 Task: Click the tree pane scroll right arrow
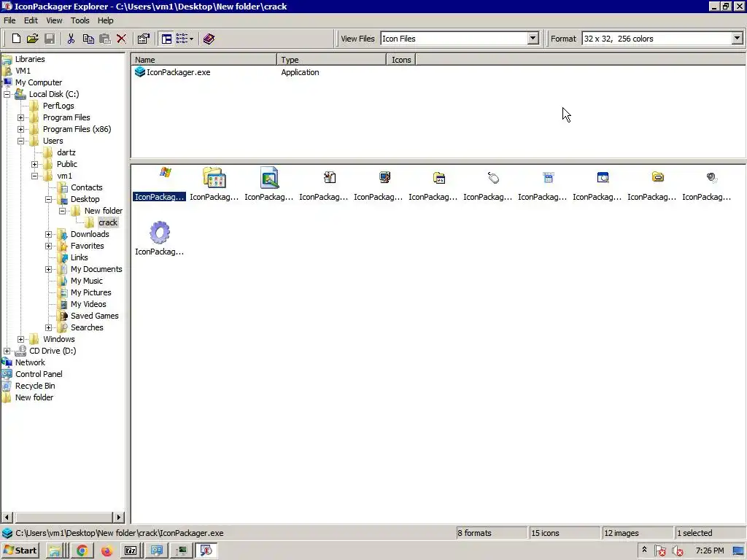click(x=119, y=517)
